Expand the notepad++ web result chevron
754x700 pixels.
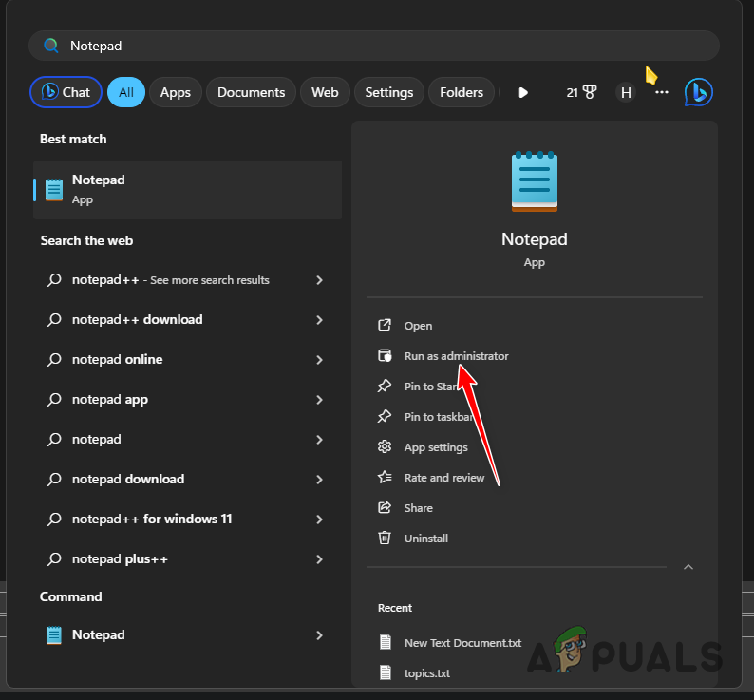pyautogui.click(x=319, y=280)
